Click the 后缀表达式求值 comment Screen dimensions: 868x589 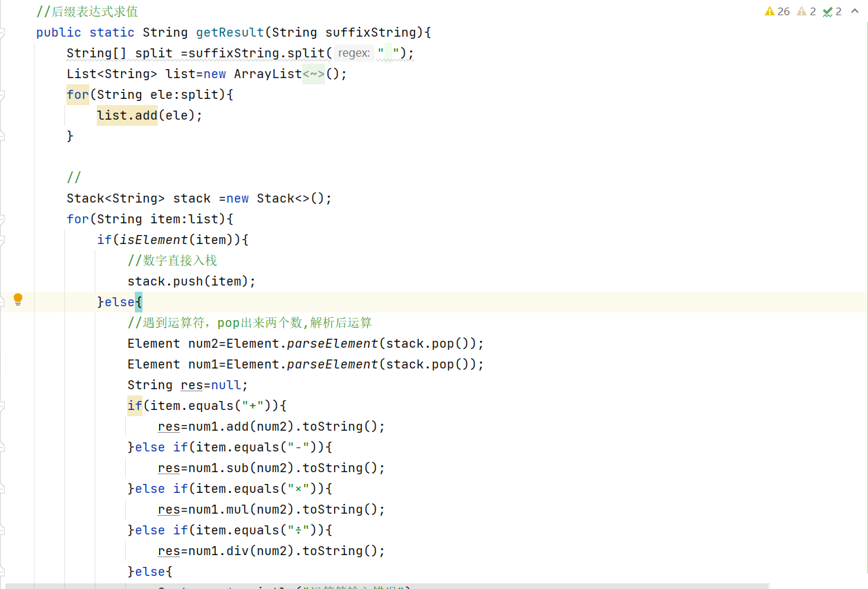click(87, 12)
